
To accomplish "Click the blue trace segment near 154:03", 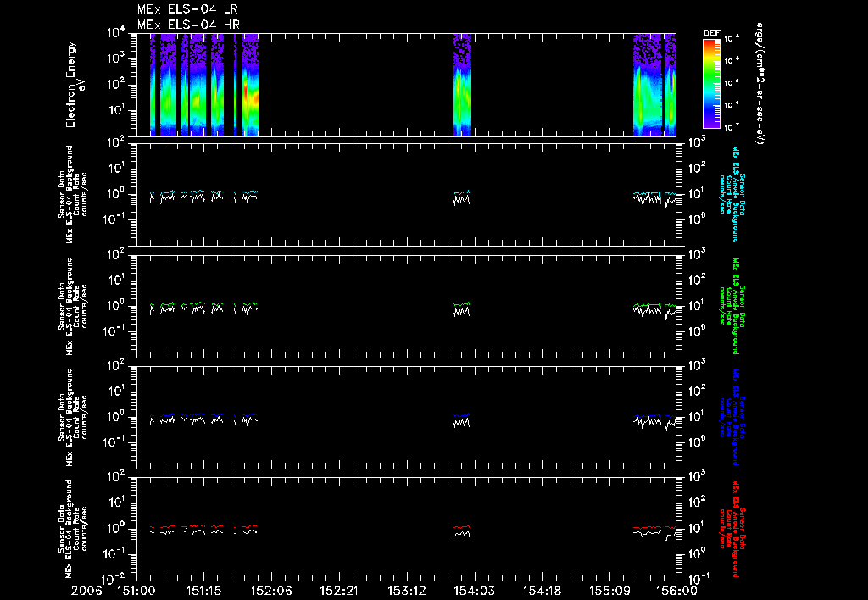I will tap(462, 415).
